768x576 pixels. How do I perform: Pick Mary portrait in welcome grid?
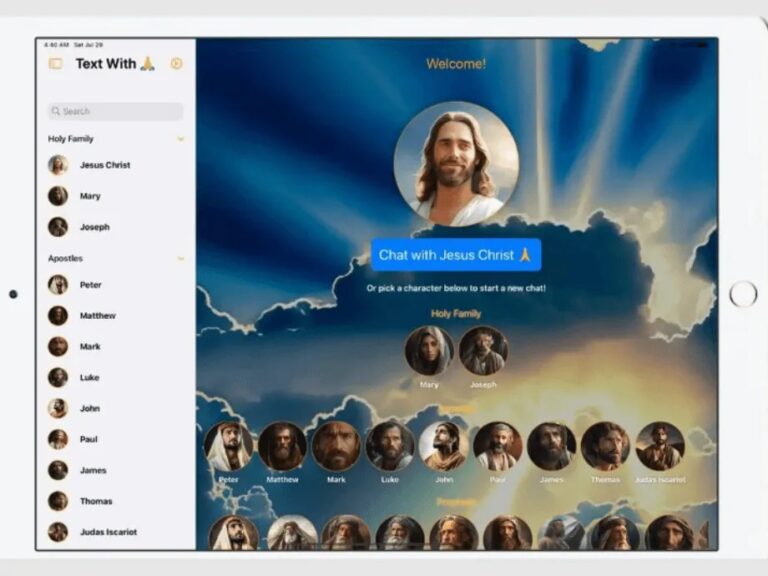coord(429,351)
